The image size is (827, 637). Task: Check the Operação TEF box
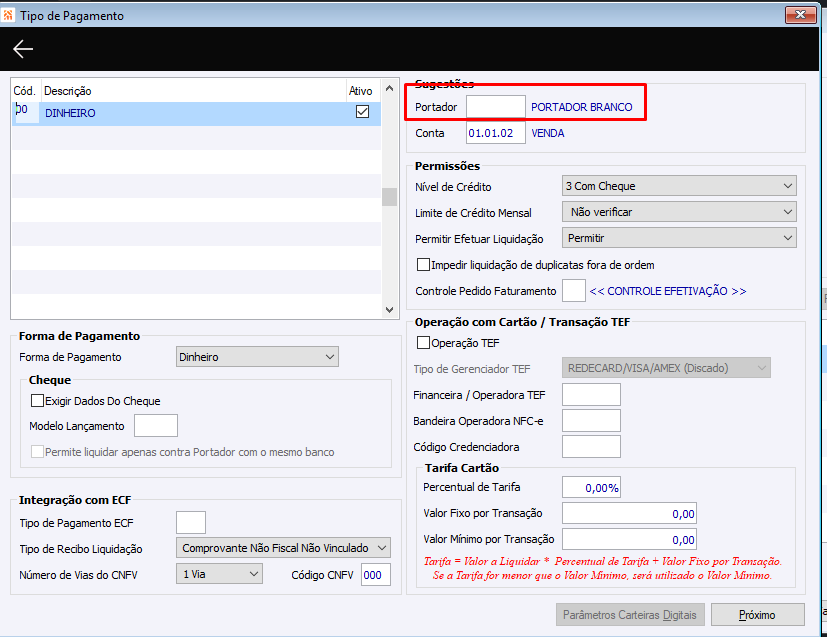pyautogui.click(x=423, y=343)
